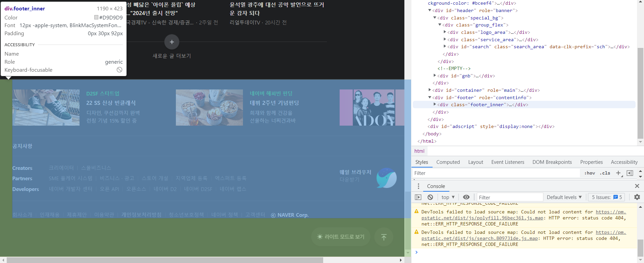Switch to light mode view button
The width and height of the screenshot is (644, 263).
[341, 237]
